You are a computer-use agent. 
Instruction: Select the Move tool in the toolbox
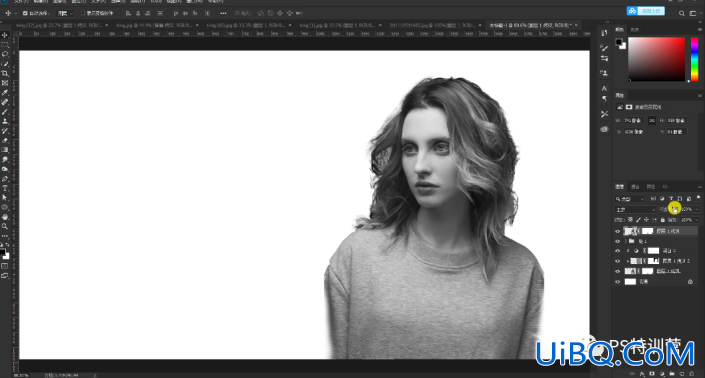coord(5,35)
